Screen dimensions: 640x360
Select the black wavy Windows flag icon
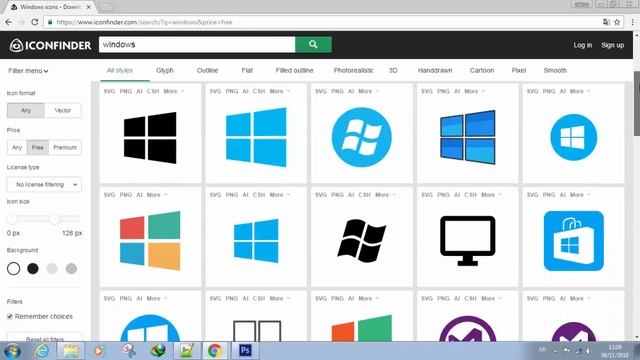362,241
